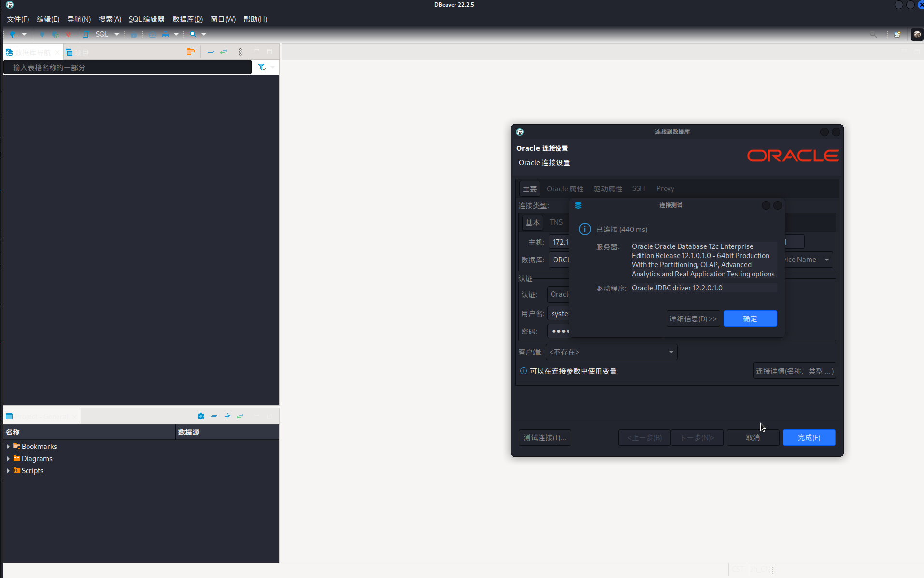Select the TNS connection type tab
The width and height of the screenshot is (924, 578).
coord(556,222)
